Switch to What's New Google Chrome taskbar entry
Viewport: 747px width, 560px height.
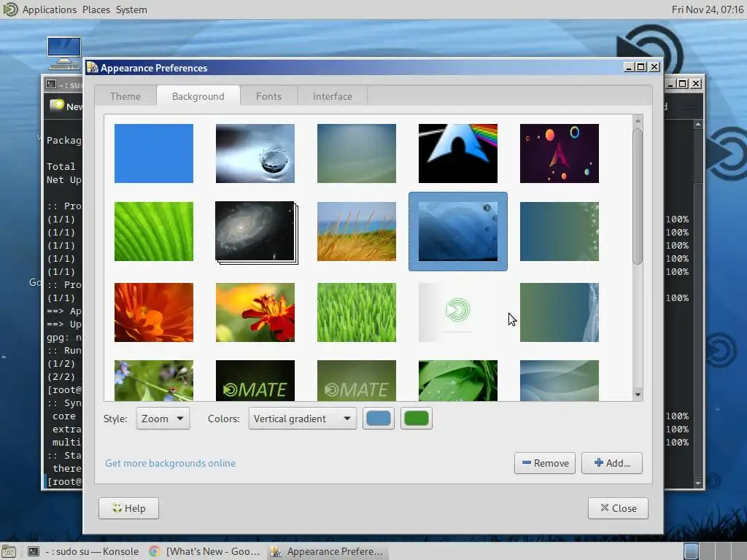[x=204, y=551]
